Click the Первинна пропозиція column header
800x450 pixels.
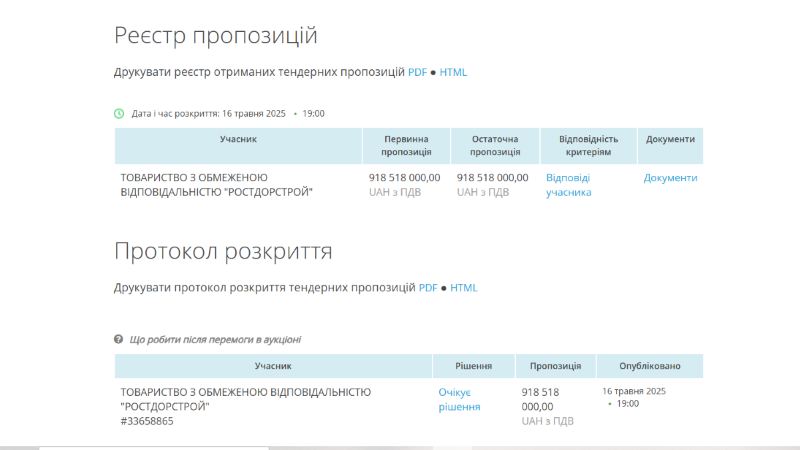[x=406, y=145]
